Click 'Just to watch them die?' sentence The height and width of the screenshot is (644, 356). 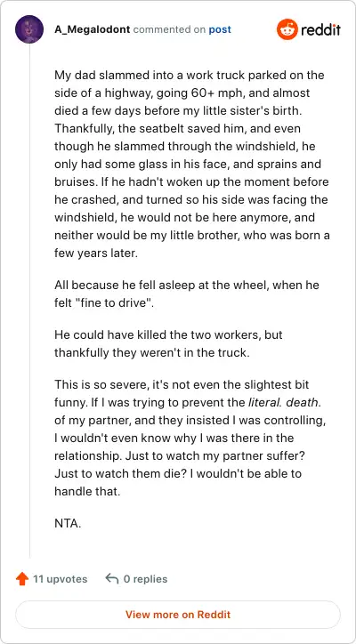121,473
